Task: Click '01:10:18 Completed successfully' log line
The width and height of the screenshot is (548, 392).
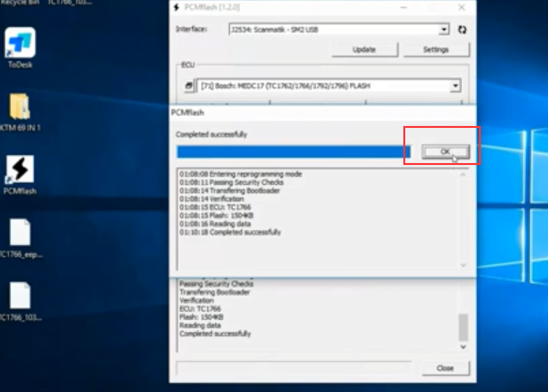Action: 230,233
